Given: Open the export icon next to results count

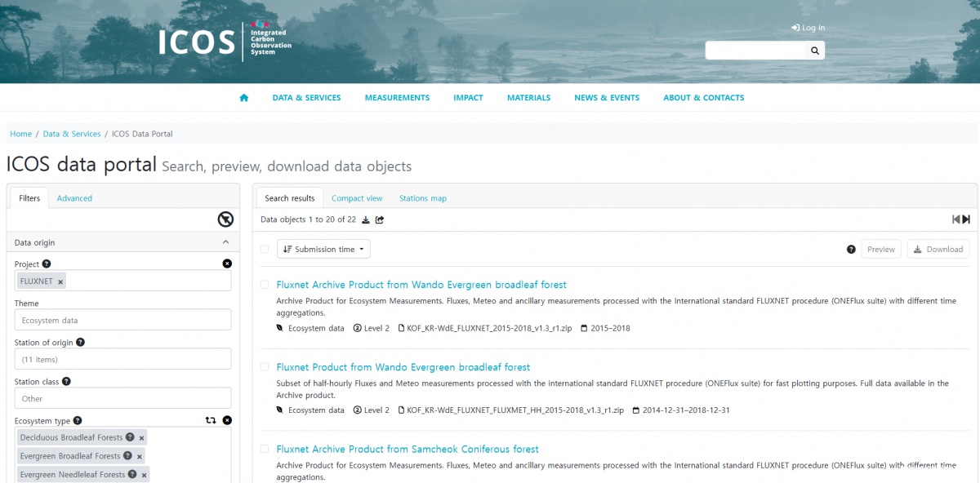Looking at the screenshot, I should [x=380, y=219].
